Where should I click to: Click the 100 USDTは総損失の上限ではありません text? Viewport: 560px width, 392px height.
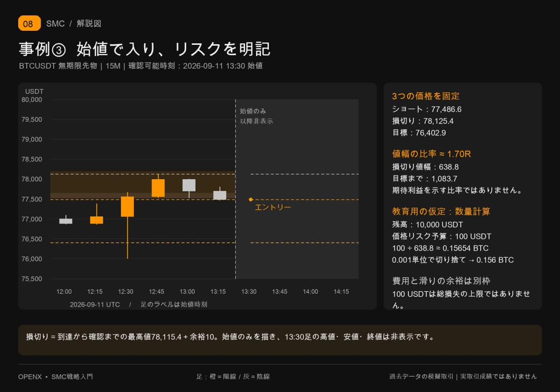[x=462, y=300]
